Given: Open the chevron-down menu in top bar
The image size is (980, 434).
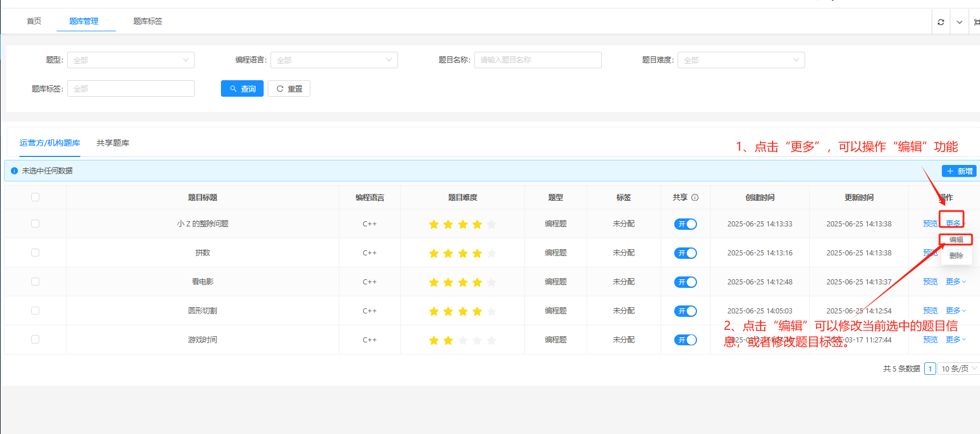Looking at the screenshot, I should [960, 22].
